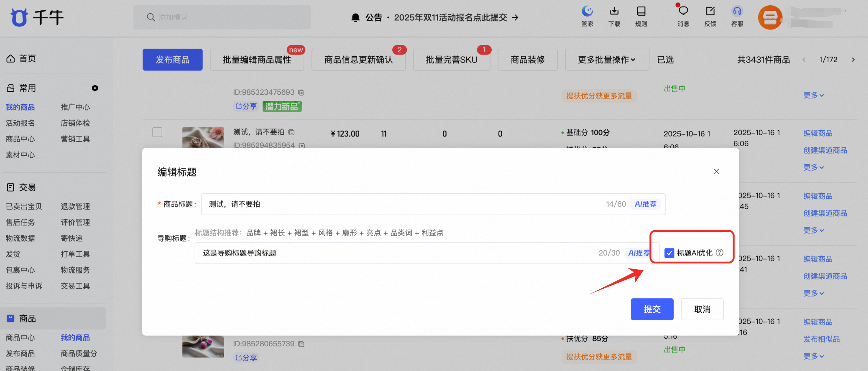Screen dimensions: 868x371
Task: Click 分享 under ID 985323475693
Action: (x=246, y=106)
